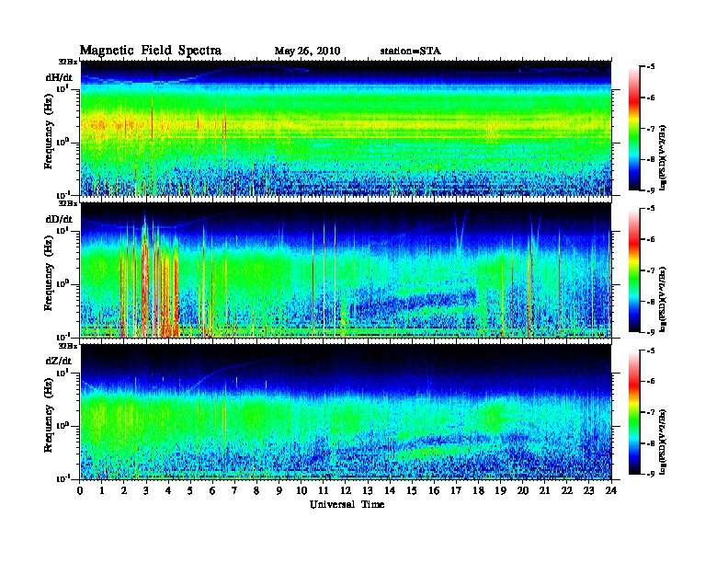Click the log(PSD) label beside the dZ/dt color bar
Image resolution: width=728 pixels, height=563 pixels.
click(664, 442)
